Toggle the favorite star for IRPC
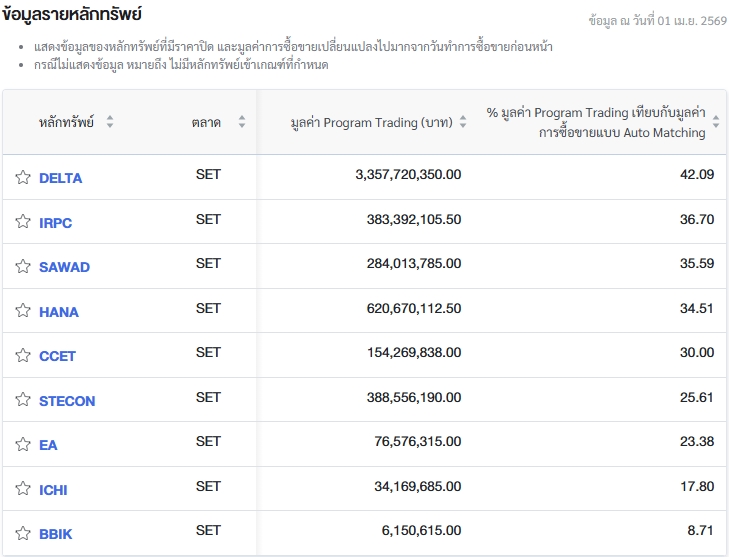The image size is (729, 557). pos(23,222)
